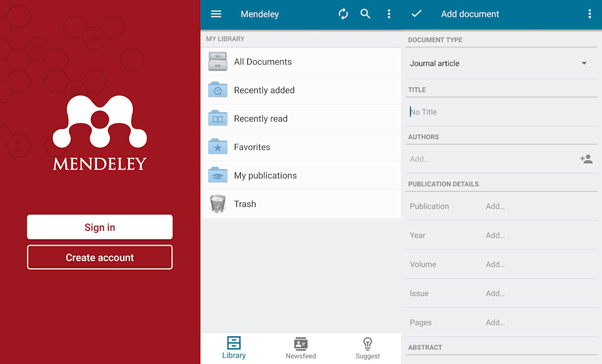The image size is (602, 364).
Task: Click the Mendeley logo on splash screen
Action: click(x=100, y=132)
